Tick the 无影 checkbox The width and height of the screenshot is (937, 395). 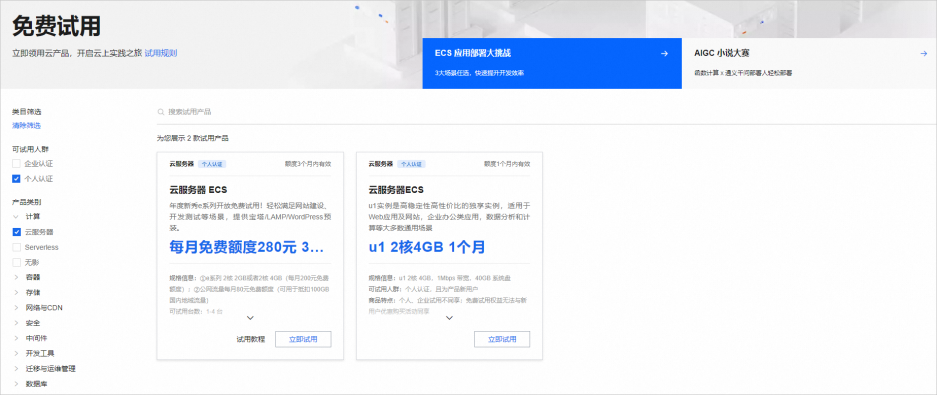pyautogui.click(x=17, y=262)
